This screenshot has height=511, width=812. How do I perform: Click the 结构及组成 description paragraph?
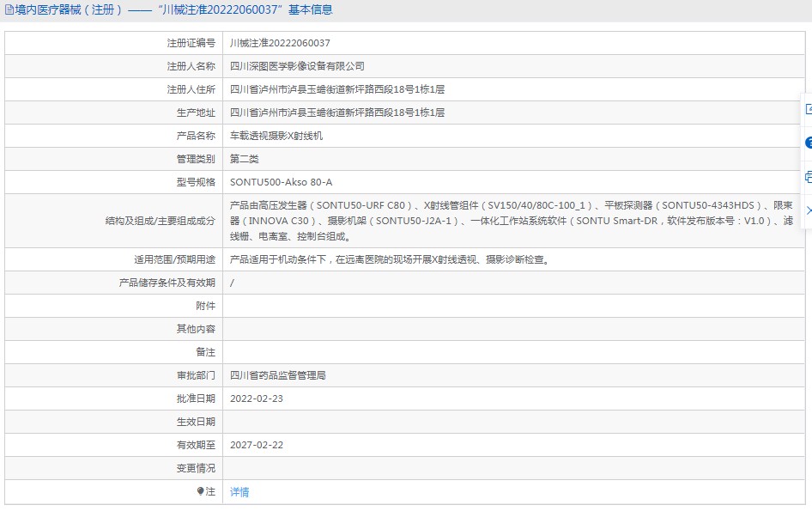[512, 221]
